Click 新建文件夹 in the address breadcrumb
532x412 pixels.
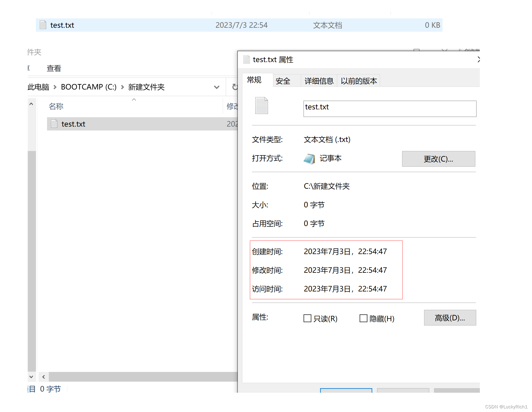[146, 87]
